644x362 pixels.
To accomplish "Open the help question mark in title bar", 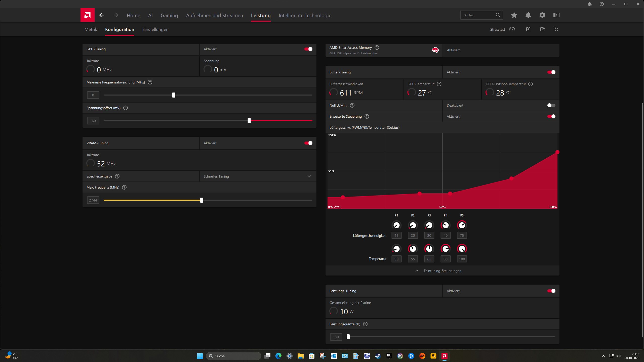I will (602, 4).
